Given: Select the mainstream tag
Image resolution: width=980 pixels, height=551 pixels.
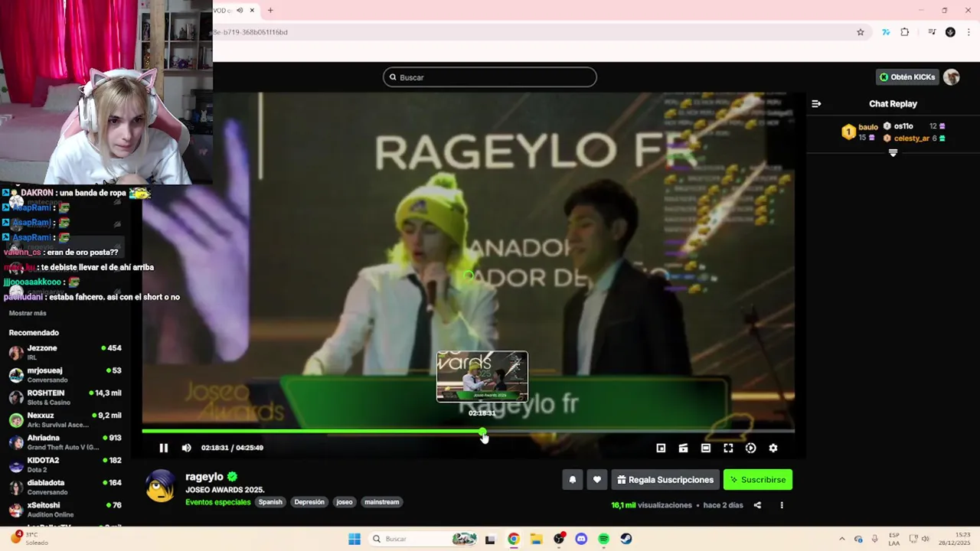Looking at the screenshot, I should (382, 502).
